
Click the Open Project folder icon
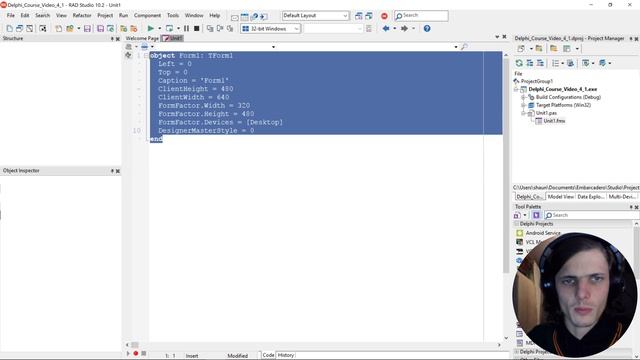coord(70,29)
